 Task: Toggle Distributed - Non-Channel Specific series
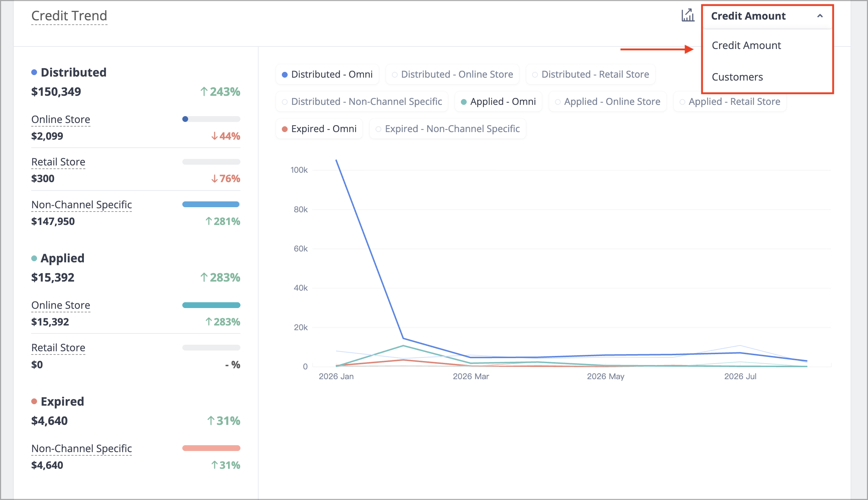362,102
